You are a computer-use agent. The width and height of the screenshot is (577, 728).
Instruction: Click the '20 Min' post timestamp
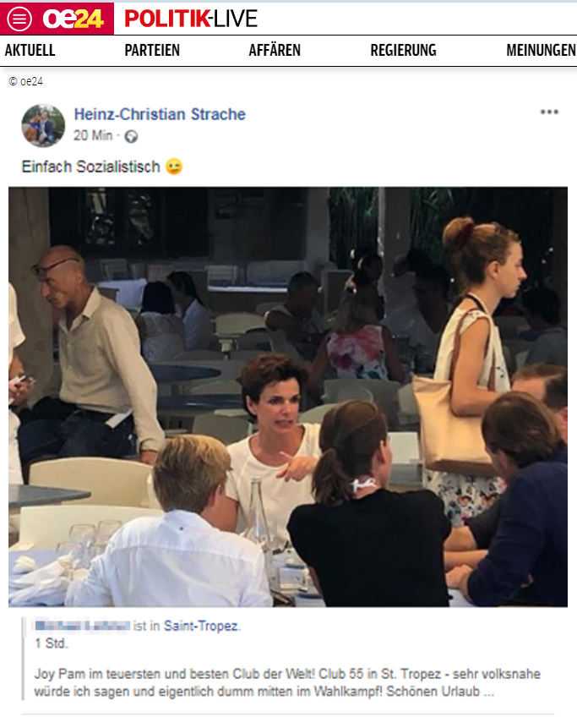coord(93,135)
